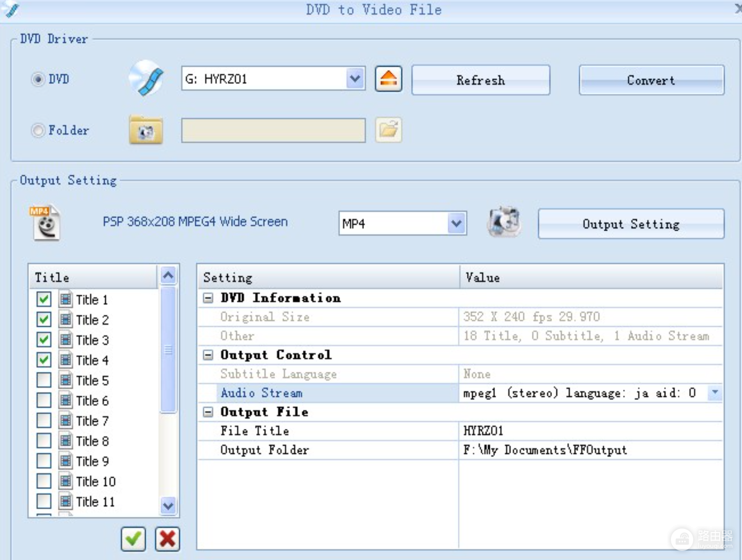Uncheck the Title 1 checkbox
Screen dimensions: 742x560
click(44, 299)
